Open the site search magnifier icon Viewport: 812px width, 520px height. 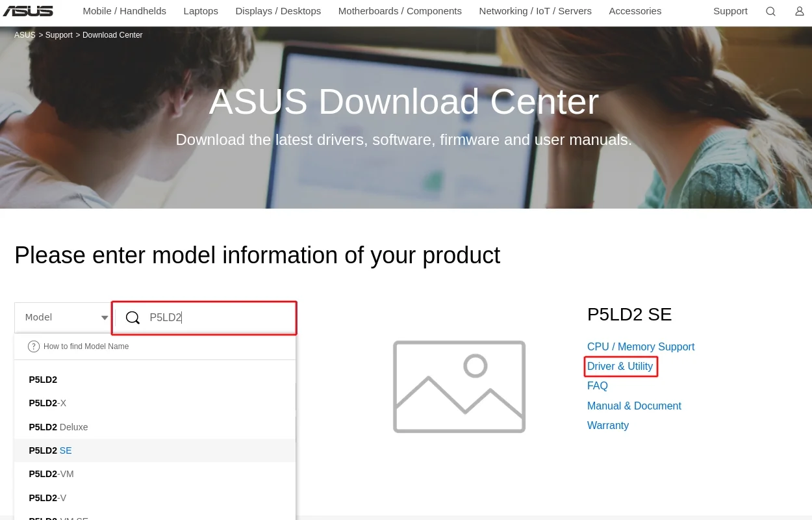[770, 11]
